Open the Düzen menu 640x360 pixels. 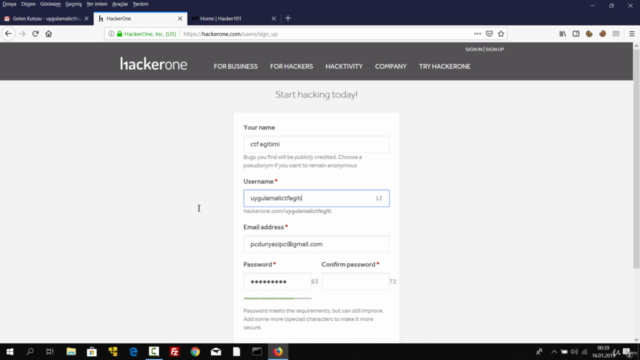point(28,4)
